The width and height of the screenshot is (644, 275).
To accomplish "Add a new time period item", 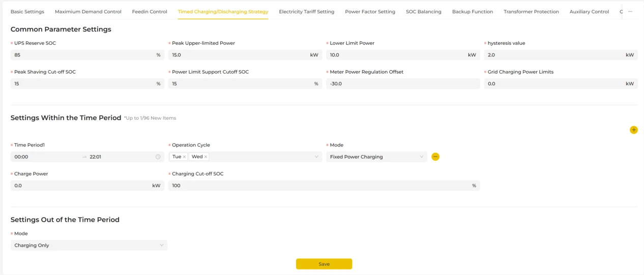I will [633, 130].
